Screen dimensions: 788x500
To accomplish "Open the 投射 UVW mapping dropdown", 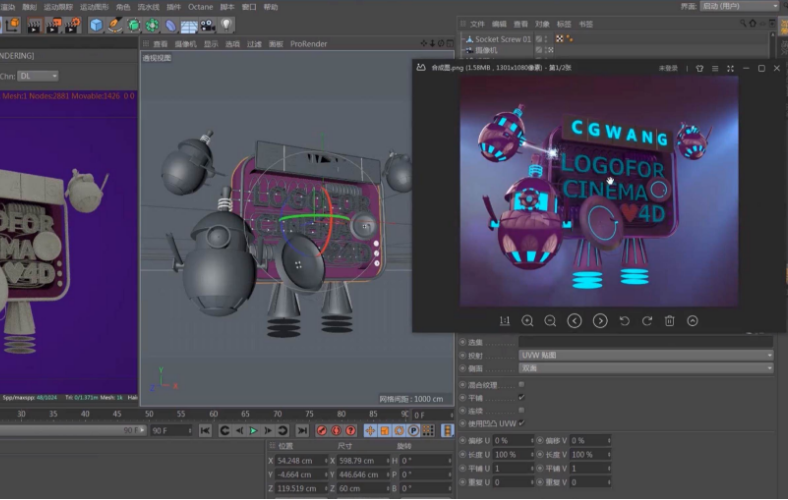I will [645, 355].
